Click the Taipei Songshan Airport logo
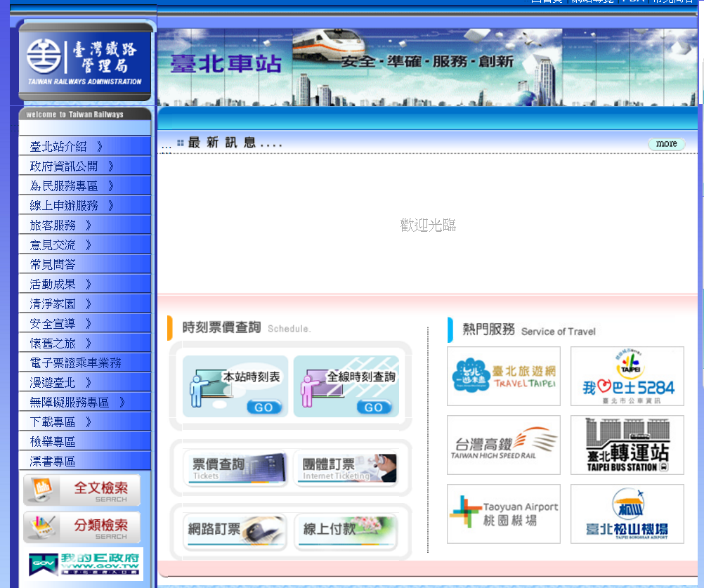The height and width of the screenshot is (588, 704). [x=627, y=514]
